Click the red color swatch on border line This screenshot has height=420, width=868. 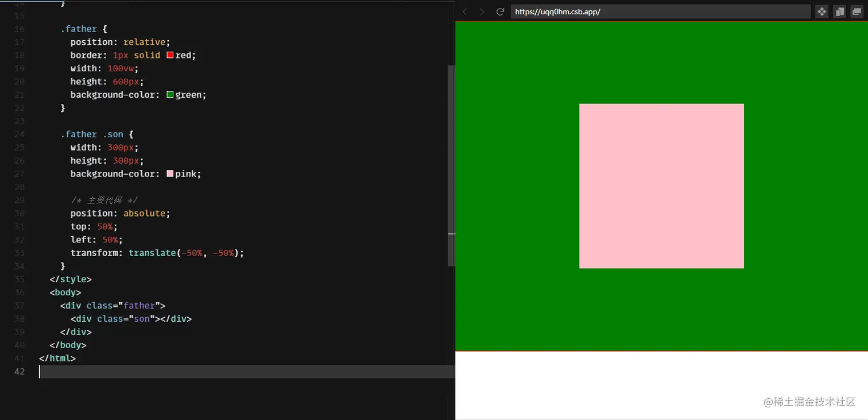coord(170,55)
